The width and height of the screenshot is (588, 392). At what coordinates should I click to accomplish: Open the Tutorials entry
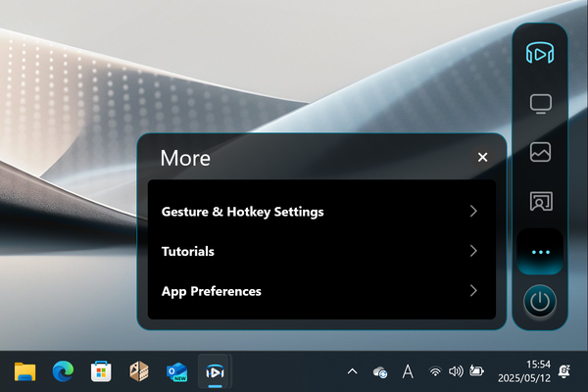point(321,251)
